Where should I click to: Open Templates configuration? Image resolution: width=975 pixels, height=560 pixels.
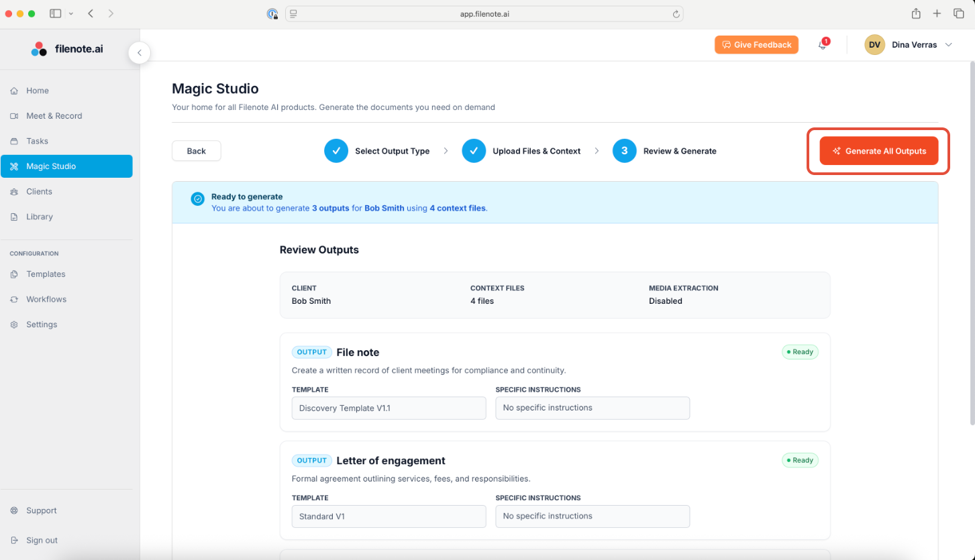tap(66, 274)
